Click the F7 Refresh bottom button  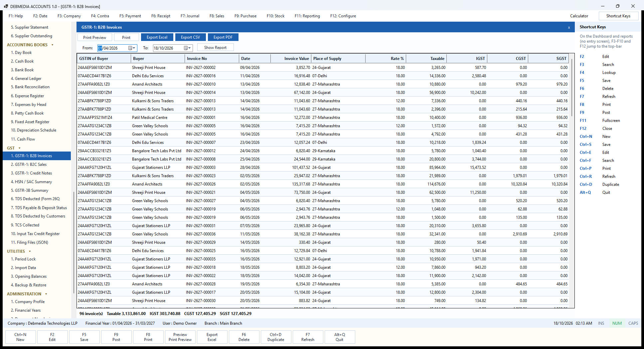click(x=308, y=337)
